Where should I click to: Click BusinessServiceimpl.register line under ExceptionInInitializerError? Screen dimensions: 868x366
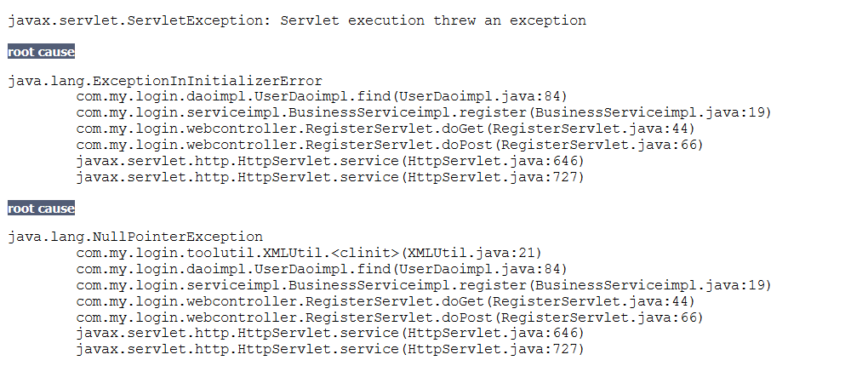424,113
